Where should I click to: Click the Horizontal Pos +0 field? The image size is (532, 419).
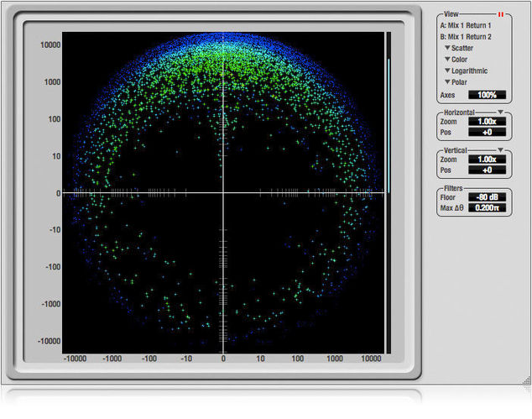pyautogui.click(x=487, y=132)
